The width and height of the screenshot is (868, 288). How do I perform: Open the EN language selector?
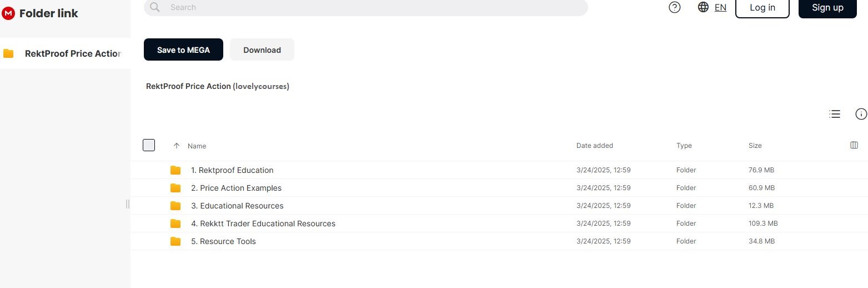tap(720, 7)
